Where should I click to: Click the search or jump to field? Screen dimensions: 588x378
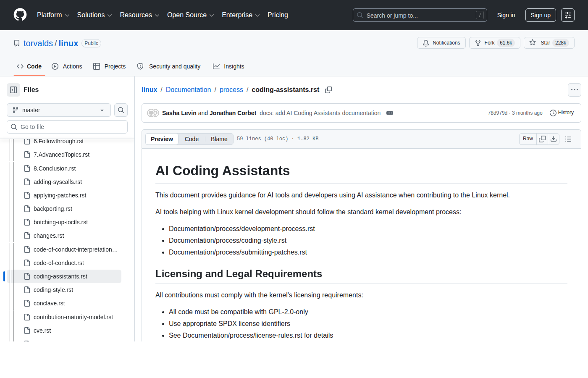[x=420, y=15]
